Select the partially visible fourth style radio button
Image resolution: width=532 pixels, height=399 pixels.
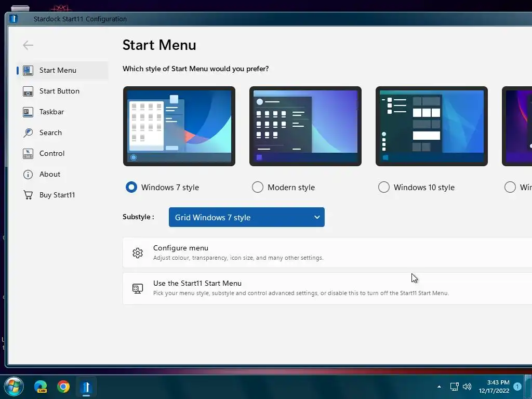[510, 187]
